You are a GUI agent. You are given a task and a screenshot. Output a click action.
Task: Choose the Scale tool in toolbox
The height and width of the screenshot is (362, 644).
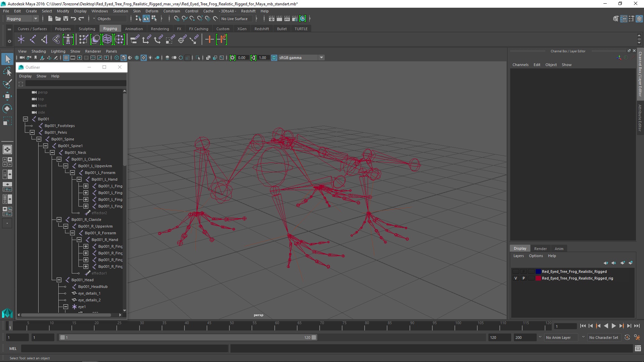(x=7, y=121)
